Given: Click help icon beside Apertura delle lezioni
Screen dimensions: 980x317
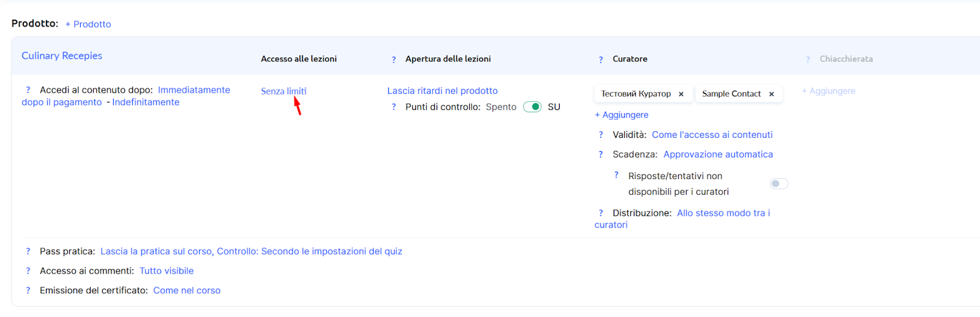Looking at the screenshot, I should coord(394,59).
